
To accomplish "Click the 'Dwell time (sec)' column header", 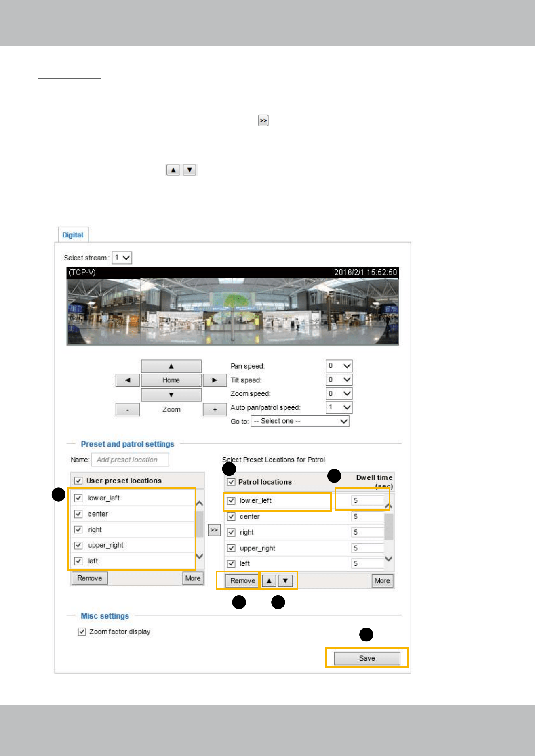I will coord(374,482).
